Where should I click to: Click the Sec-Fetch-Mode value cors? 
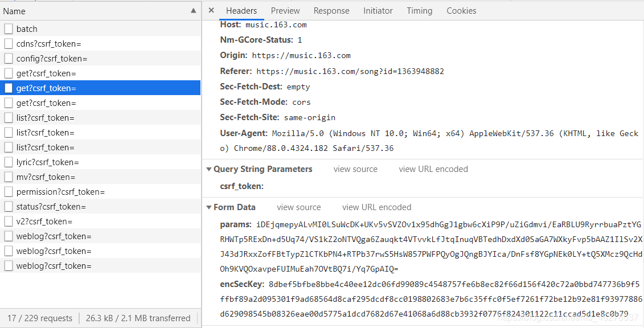(x=301, y=102)
